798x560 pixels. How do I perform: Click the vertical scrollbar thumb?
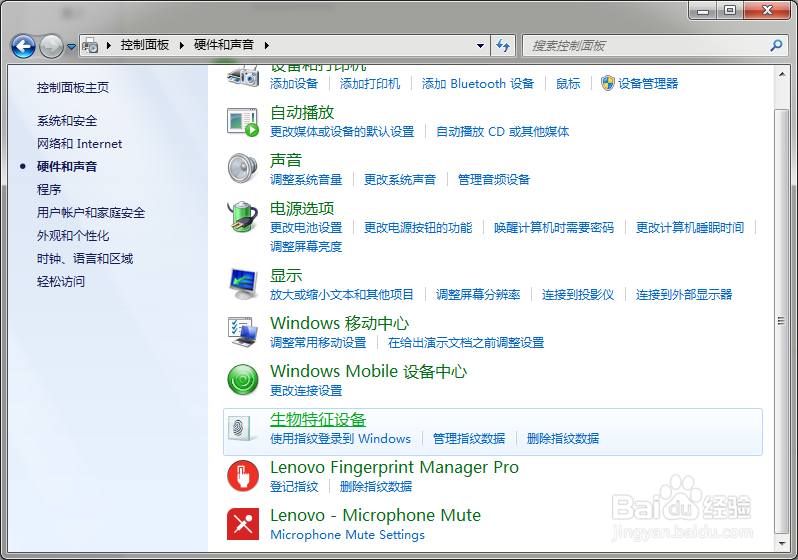pos(781,321)
